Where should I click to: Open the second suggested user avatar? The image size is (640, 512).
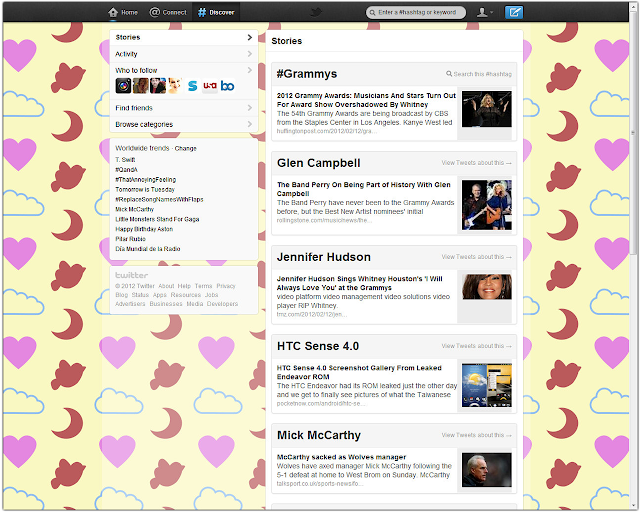tap(140, 86)
